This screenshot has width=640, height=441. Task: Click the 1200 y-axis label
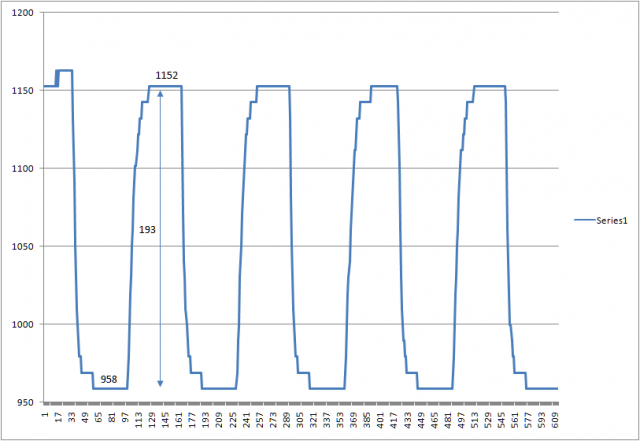point(22,12)
